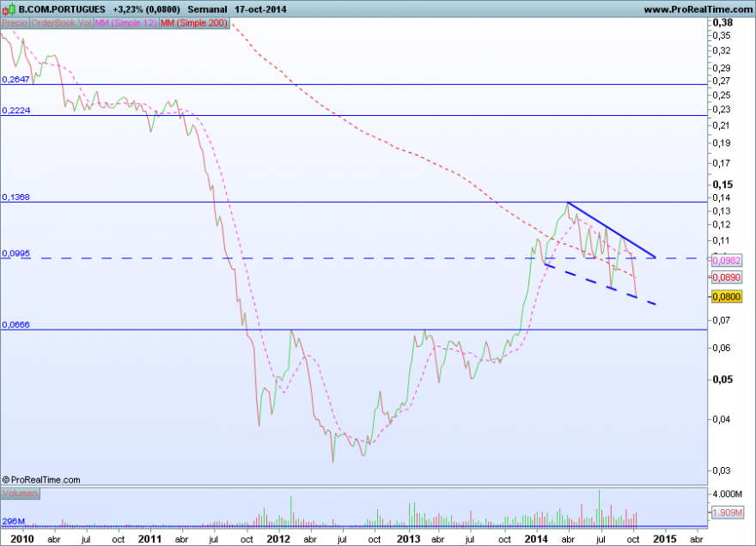Click the yellow 0,0800 current price tag
756x546 pixels.
(727, 296)
